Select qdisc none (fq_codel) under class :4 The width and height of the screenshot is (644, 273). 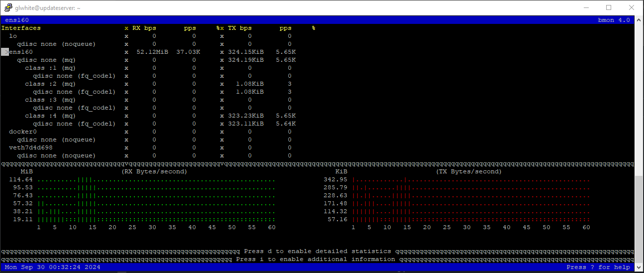(x=148, y=124)
